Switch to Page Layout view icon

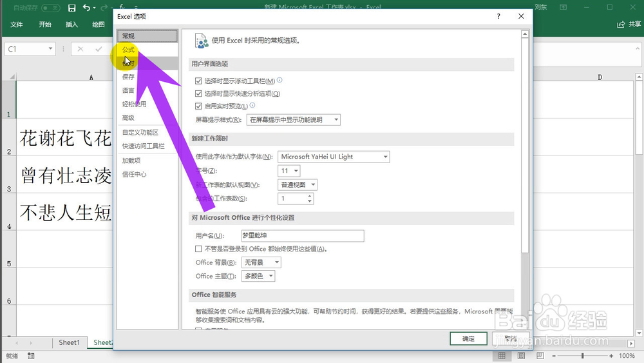coord(521,356)
